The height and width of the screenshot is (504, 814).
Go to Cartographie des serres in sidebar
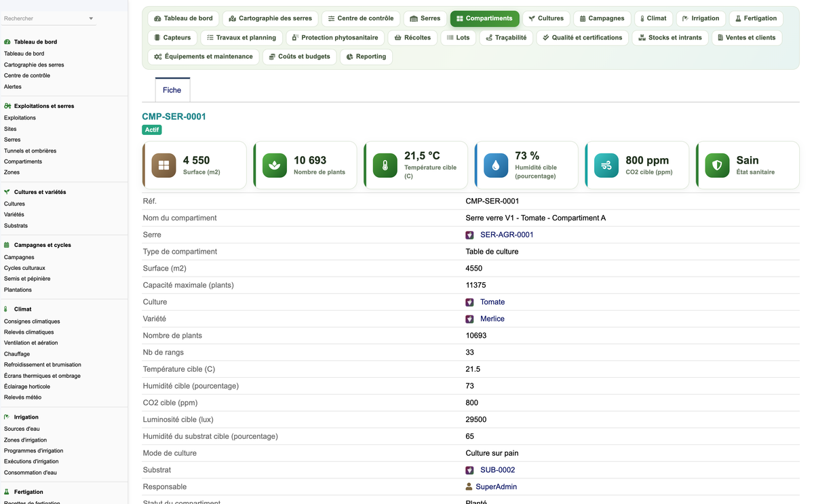pyautogui.click(x=34, y=64)
